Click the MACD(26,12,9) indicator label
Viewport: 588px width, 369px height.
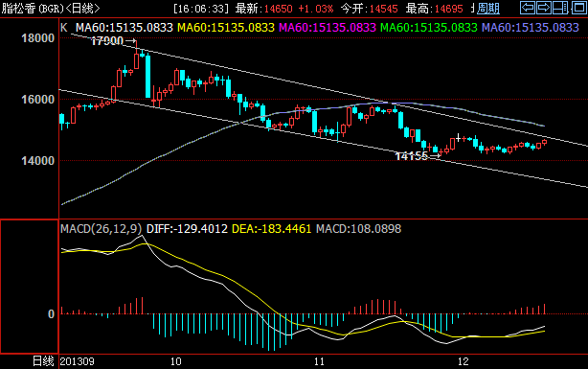pos(102,229)
